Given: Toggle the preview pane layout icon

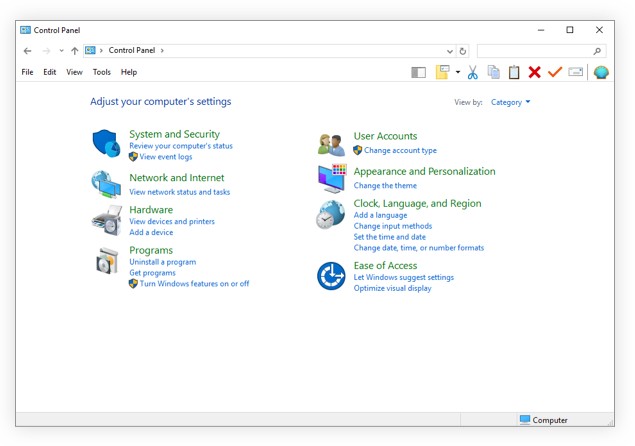Looking at the screenshot, I should coord(418,72).
